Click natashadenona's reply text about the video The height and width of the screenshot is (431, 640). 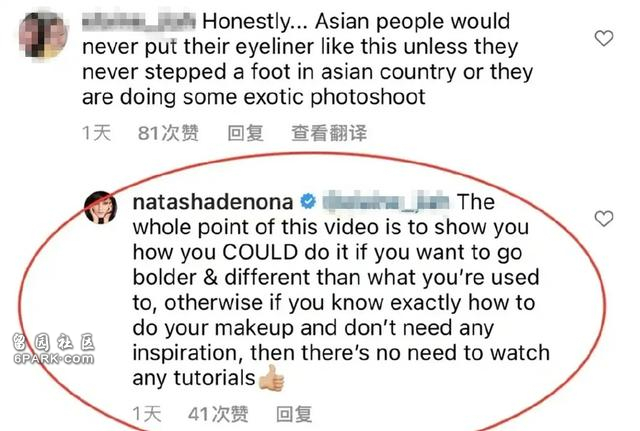(341, 290)
